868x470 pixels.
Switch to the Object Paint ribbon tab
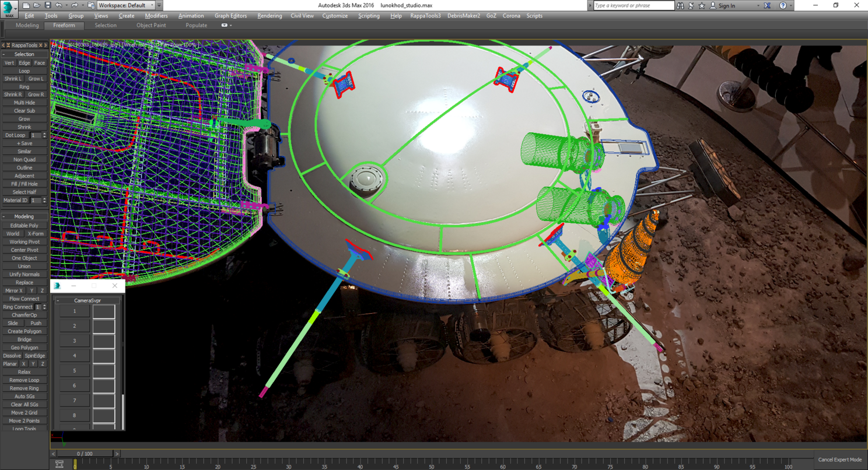click(151, 26)
